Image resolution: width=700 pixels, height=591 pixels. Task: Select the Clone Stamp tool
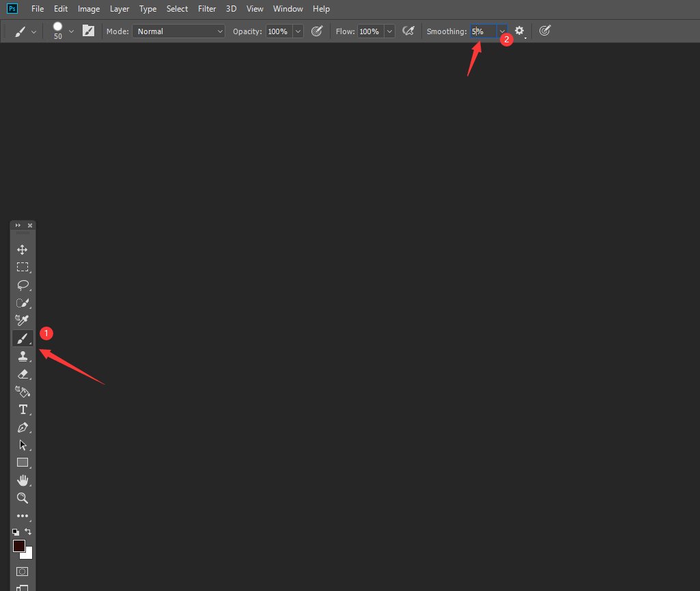23,356
